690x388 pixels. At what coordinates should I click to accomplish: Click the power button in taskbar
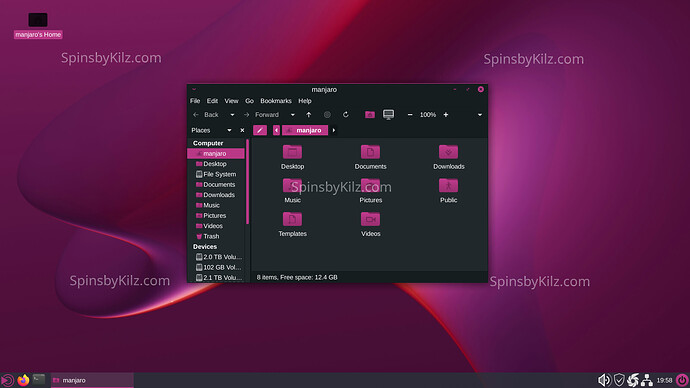tap(682, 380)
